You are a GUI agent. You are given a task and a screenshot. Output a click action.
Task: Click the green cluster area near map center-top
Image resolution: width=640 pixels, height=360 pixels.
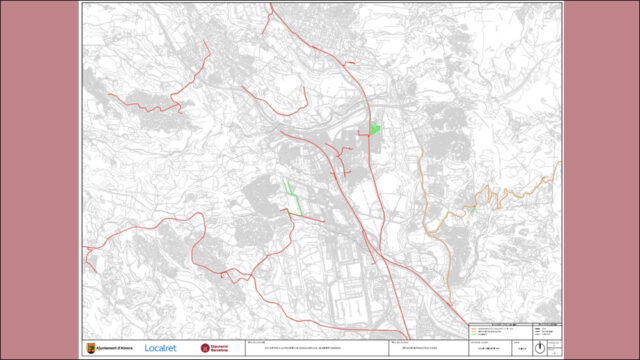tap(375, 128)
